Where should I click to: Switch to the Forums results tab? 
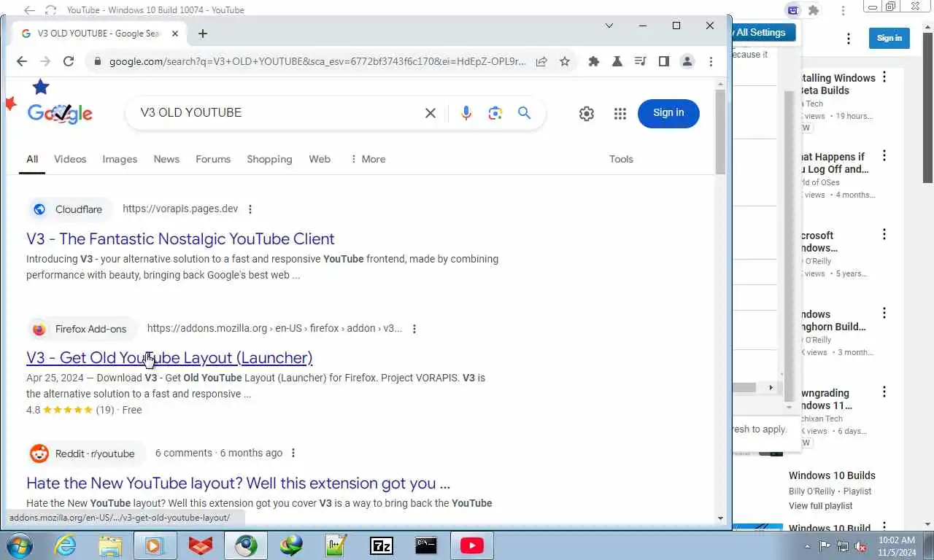pos(213,159)
